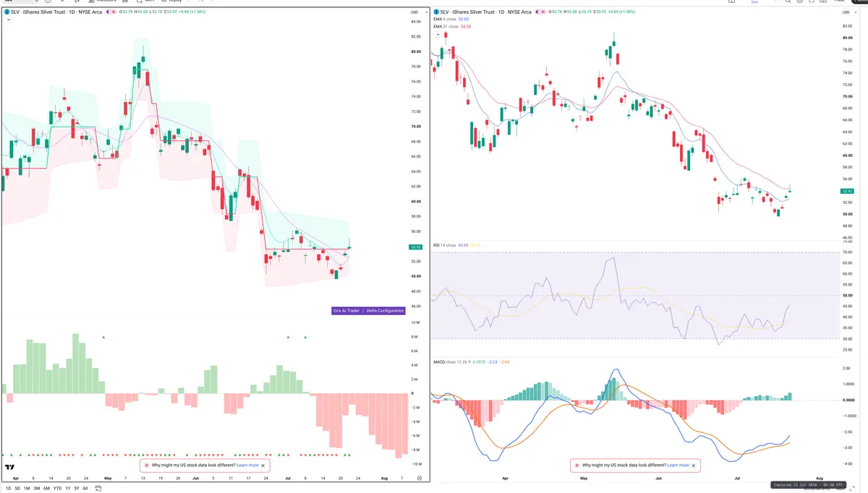This screenshot has height=493, width=868.
Task: Select the 1M time range
Action: pos(27,489)
